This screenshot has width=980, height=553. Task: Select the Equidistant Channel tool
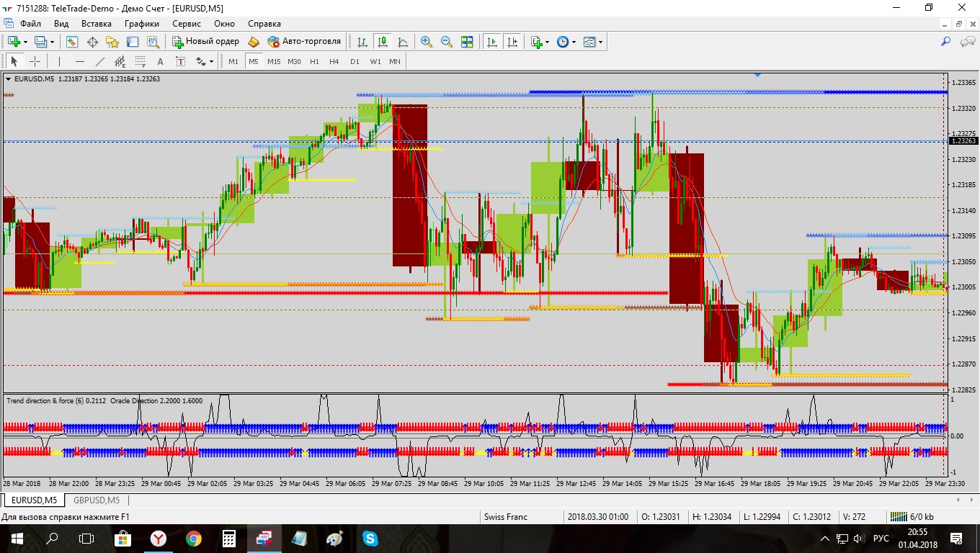point(120,61)
